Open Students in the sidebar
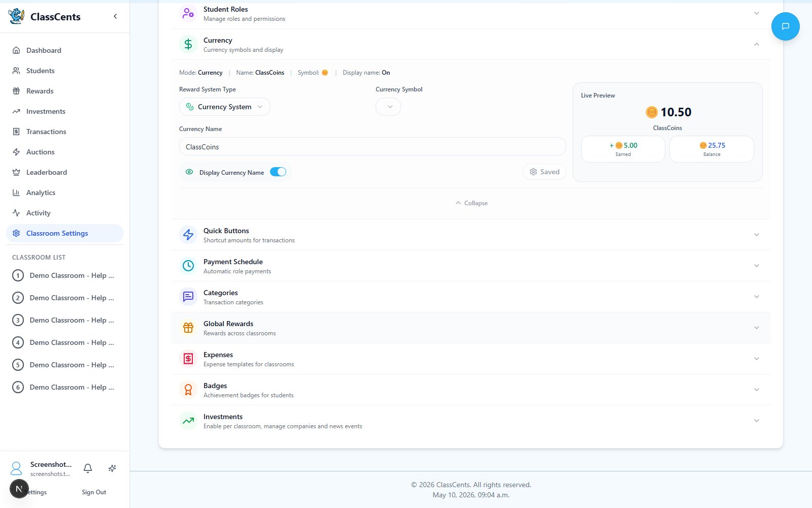 click(64, 71)
